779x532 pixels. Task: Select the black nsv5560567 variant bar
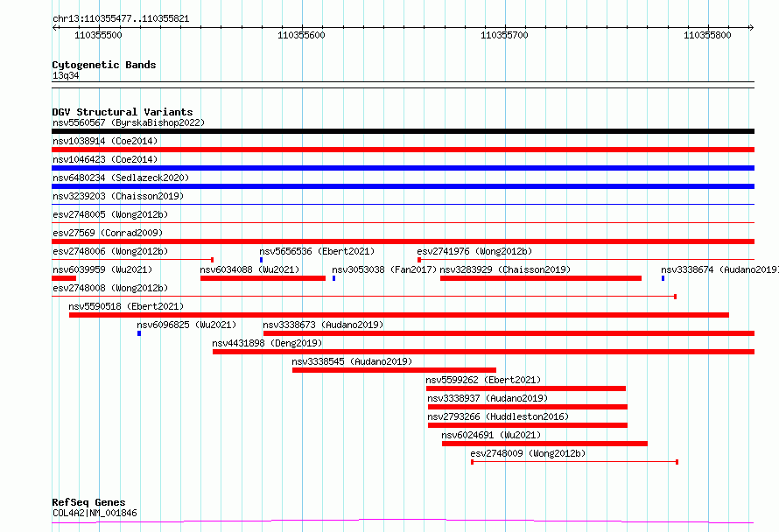[403, 131]
